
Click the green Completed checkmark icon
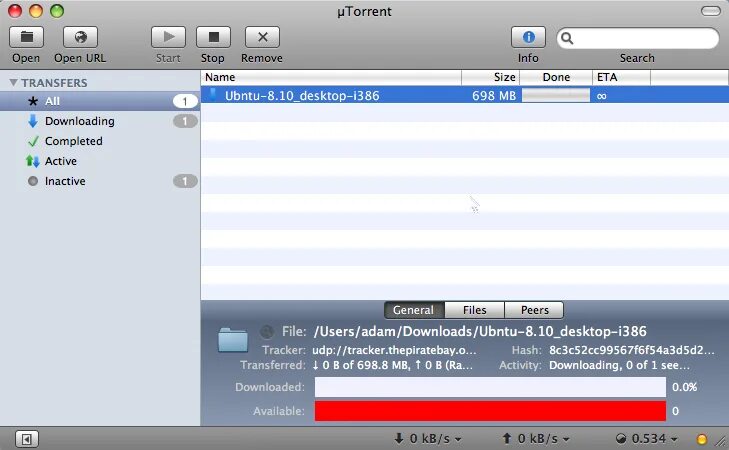click(33, 141)
